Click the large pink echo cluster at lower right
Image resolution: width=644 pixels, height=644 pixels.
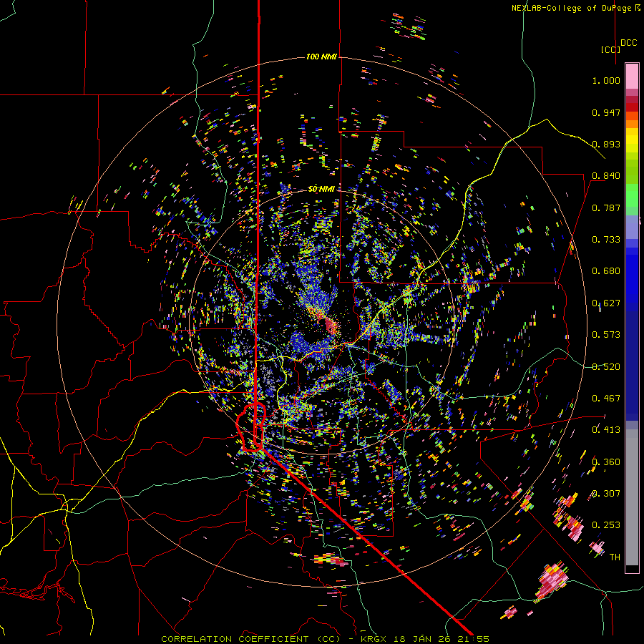[x=552, y=580]
